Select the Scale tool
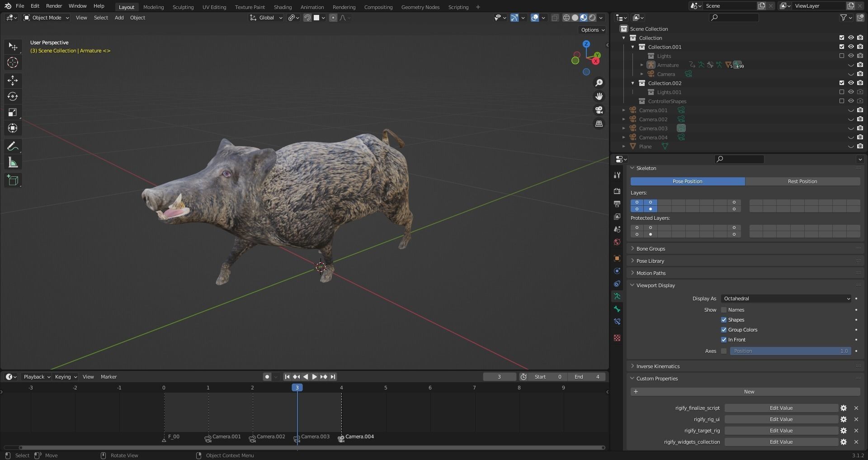This screenshot has height=460, width=868. point(13,112)
